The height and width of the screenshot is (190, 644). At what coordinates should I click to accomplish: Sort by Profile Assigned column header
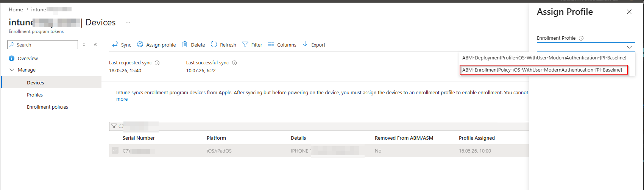477,138
